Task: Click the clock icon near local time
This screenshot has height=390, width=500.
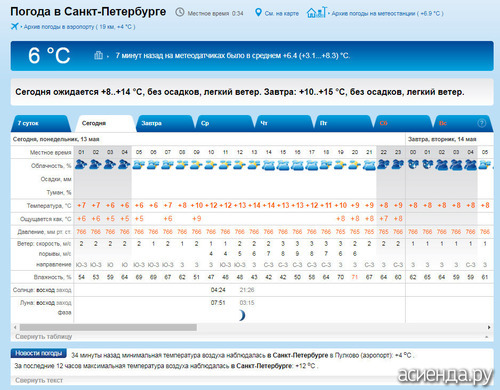Action: coord(180,12)
